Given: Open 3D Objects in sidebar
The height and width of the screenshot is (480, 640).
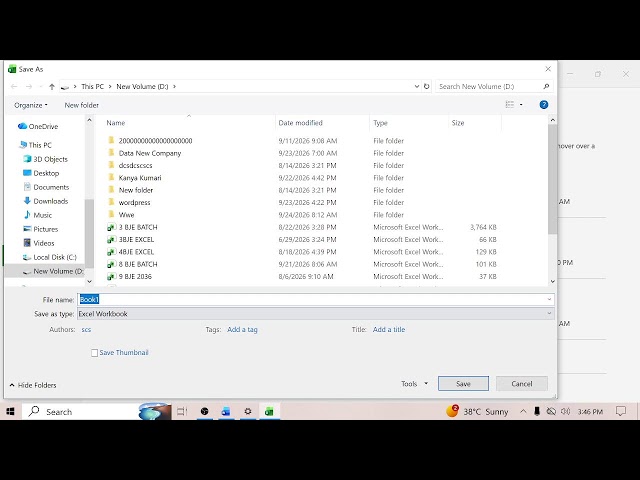Looking at the screenshot, I should pyautogui.click(x=45, y=159).
